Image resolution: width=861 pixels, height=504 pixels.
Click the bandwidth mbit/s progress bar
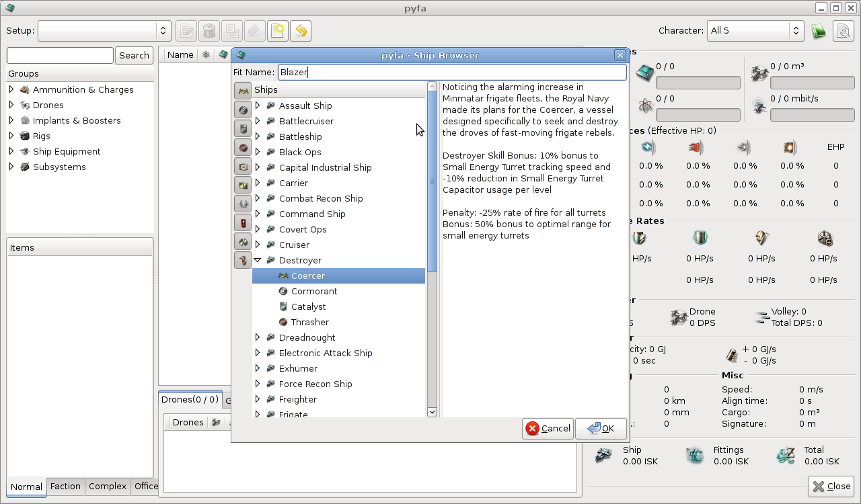click(x=812, y=115)
